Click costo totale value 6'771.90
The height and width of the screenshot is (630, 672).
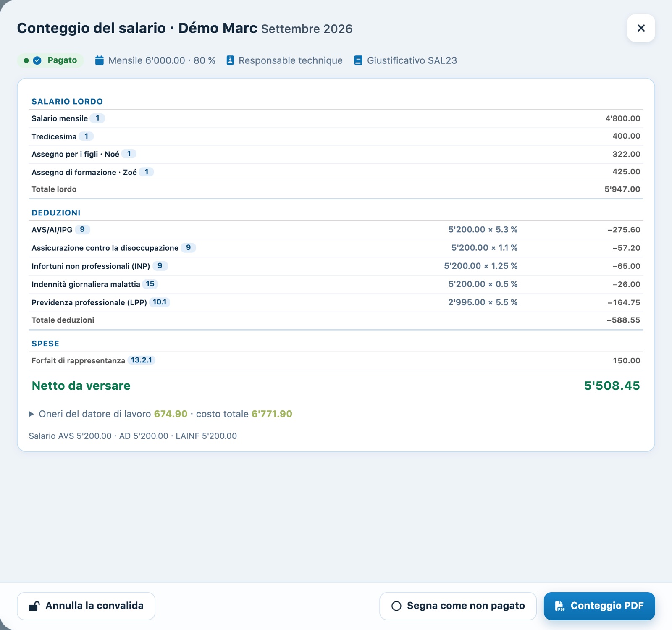click(272, 414)
